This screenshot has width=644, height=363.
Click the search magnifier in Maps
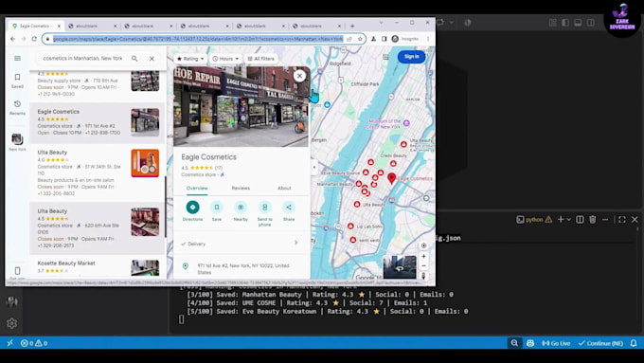point(134,59)
